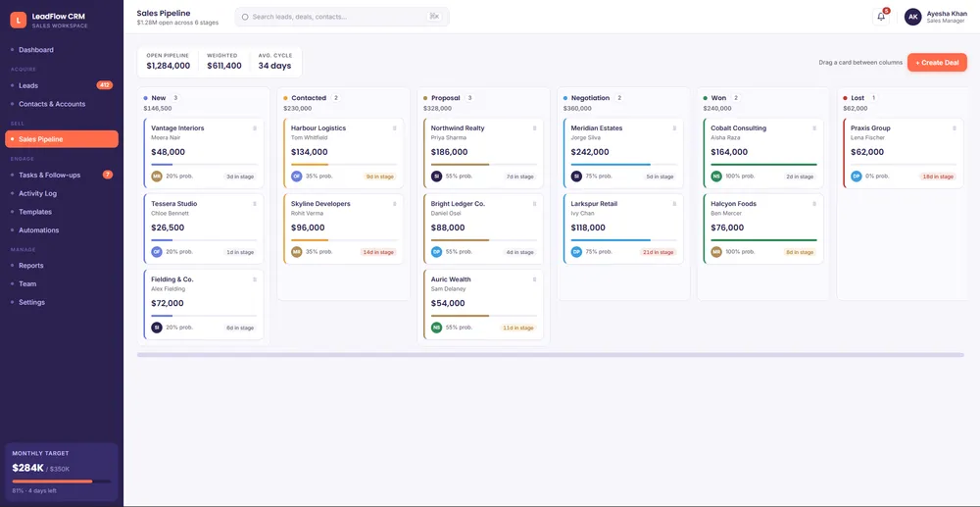This screenshot has height=507, width=980.
Task: Click drag handle on Auric Wealth card
Action: click(x=534, y=279)
